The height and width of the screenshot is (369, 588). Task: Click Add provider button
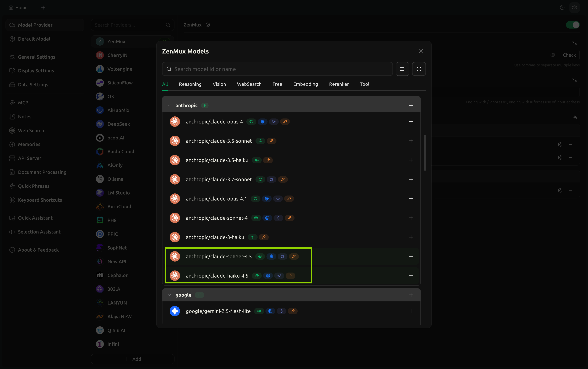(133, 359)
